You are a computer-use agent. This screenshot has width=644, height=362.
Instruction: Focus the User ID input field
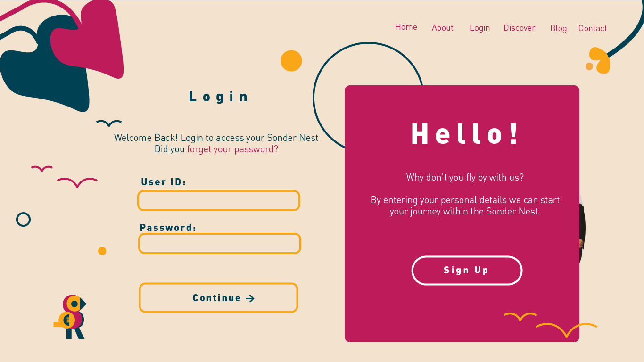tap(219, 200)
